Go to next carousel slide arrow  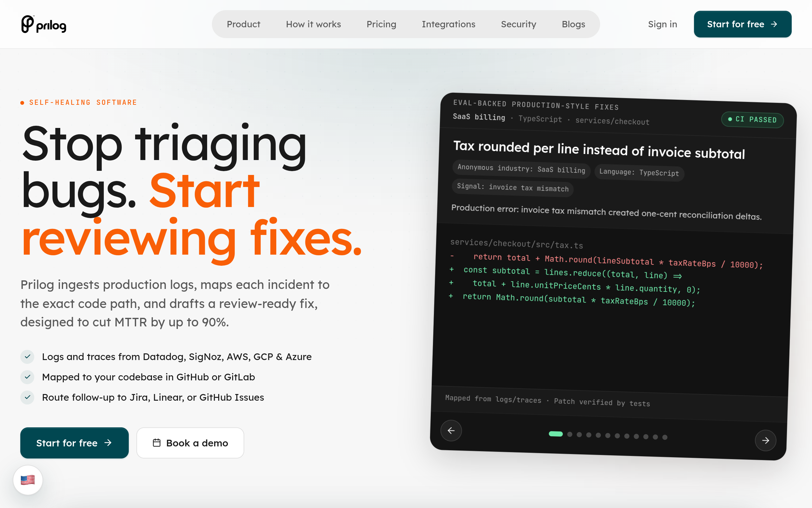coord(765,440)
